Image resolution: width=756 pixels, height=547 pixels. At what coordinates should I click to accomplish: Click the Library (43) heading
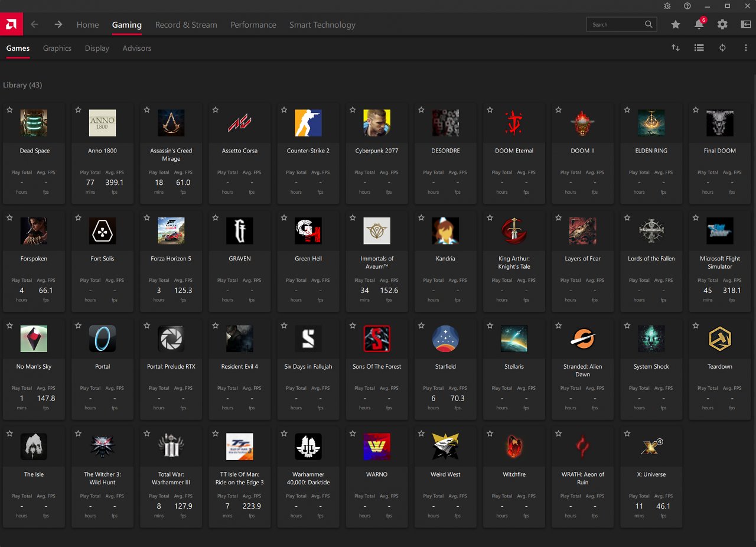click(22, 85)
